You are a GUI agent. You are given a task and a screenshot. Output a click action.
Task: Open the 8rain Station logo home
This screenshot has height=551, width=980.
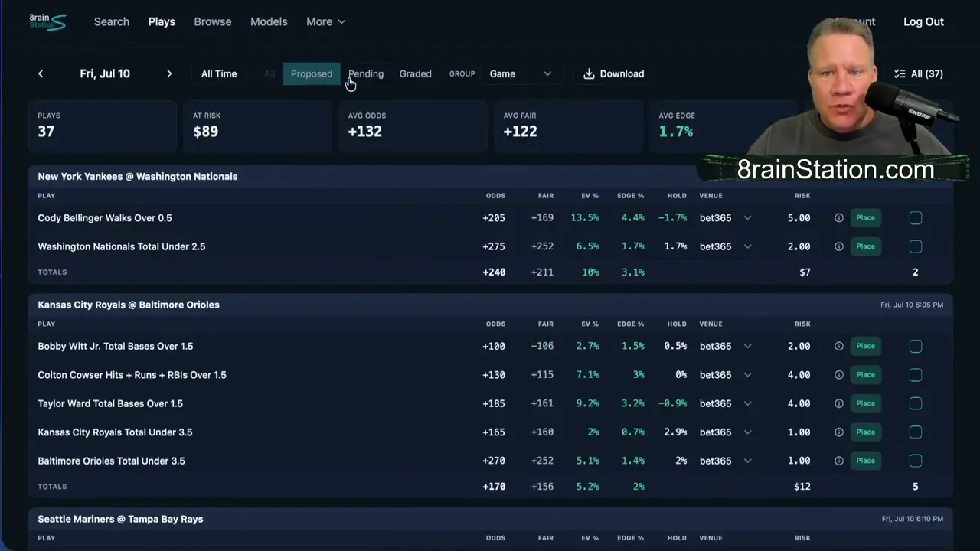click(x=47, y=21)
